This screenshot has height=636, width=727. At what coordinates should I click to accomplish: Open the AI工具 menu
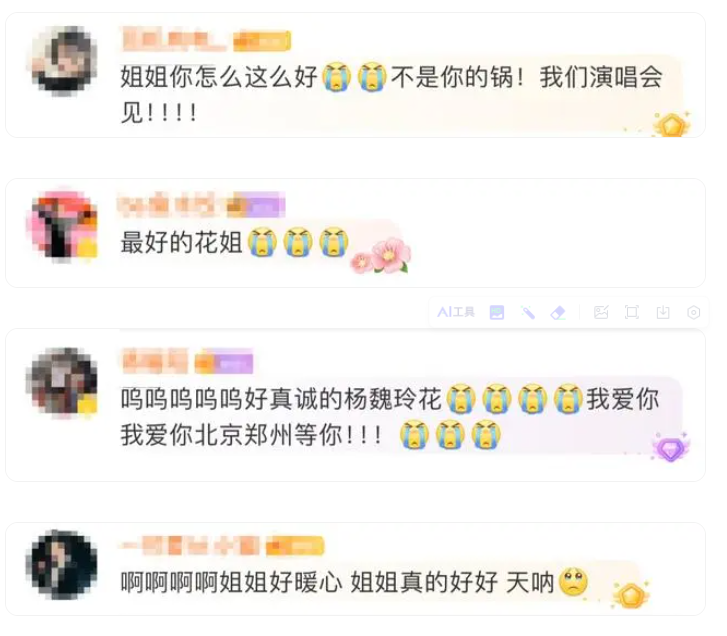coord(456,312)
